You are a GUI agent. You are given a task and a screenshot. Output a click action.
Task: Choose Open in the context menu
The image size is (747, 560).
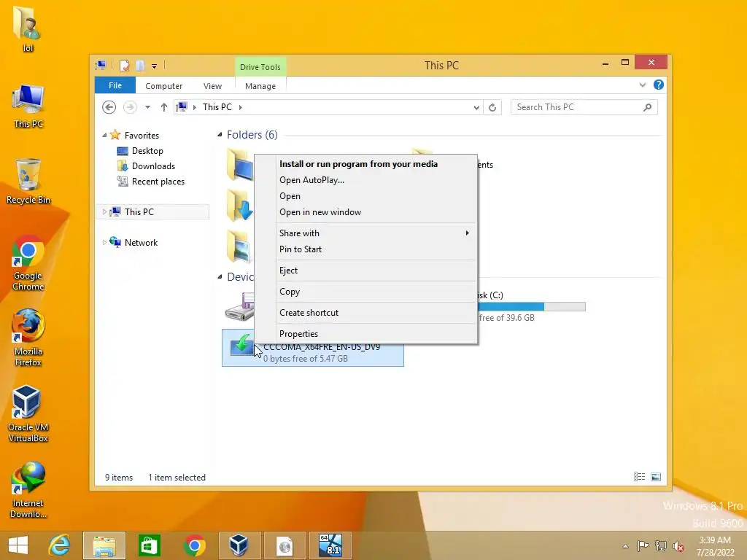coord(366,196)
